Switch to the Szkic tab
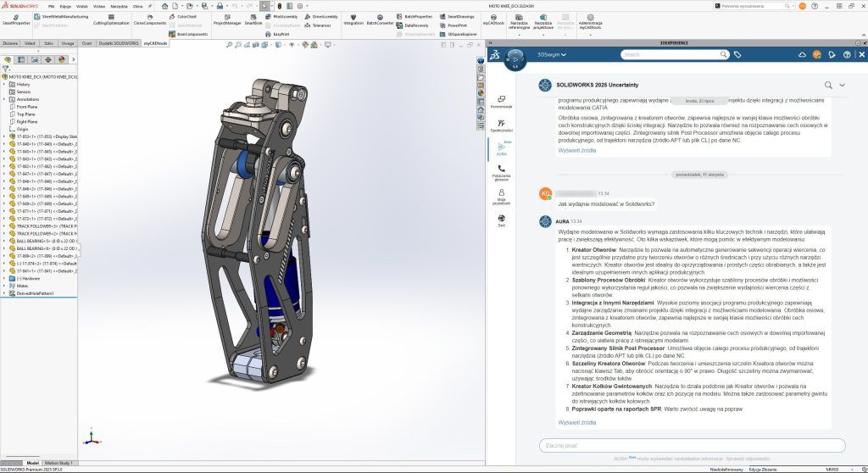 [x=48, y=43]
